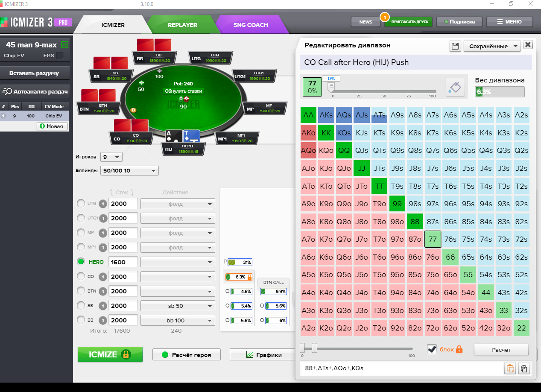This screenshot has height=392, width=541.
Task: Click the grey 1 badge in UTG1 row
Action: click(103, 218)
